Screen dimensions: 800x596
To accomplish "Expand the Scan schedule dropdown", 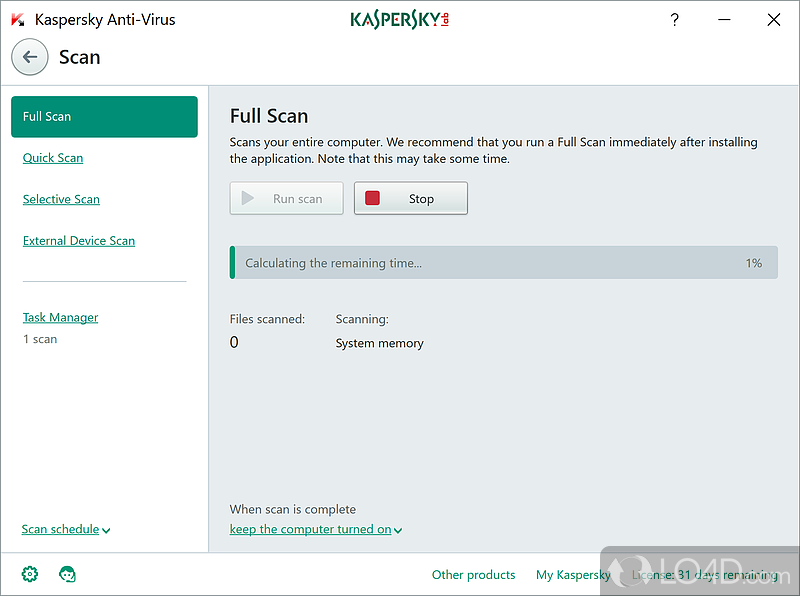I will (65, 529).
